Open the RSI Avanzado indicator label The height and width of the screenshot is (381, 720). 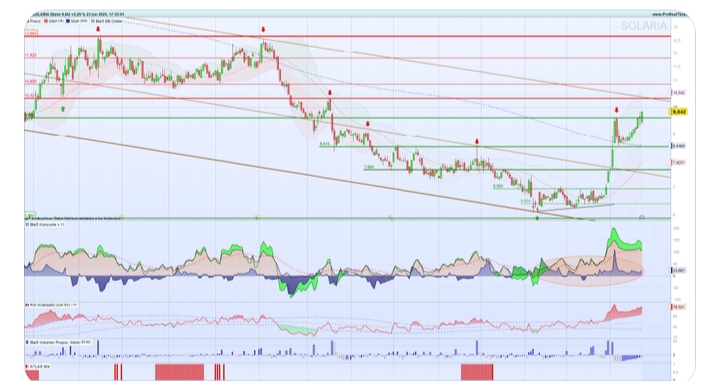tap(51, 304)
